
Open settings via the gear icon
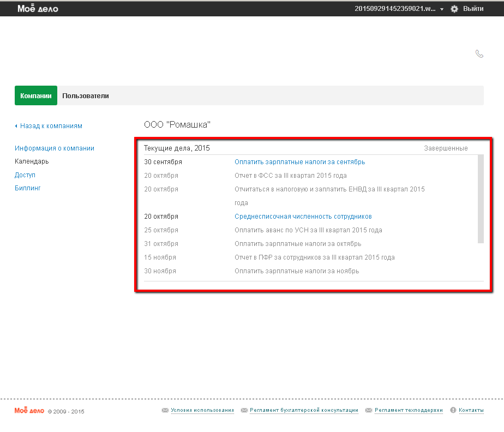pyautogui.click(x=454, y=9)
